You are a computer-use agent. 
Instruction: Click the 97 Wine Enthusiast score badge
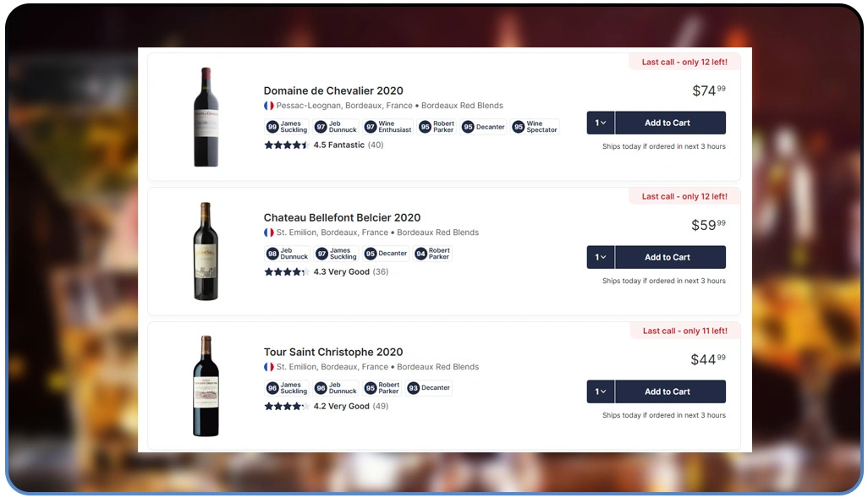387,127
